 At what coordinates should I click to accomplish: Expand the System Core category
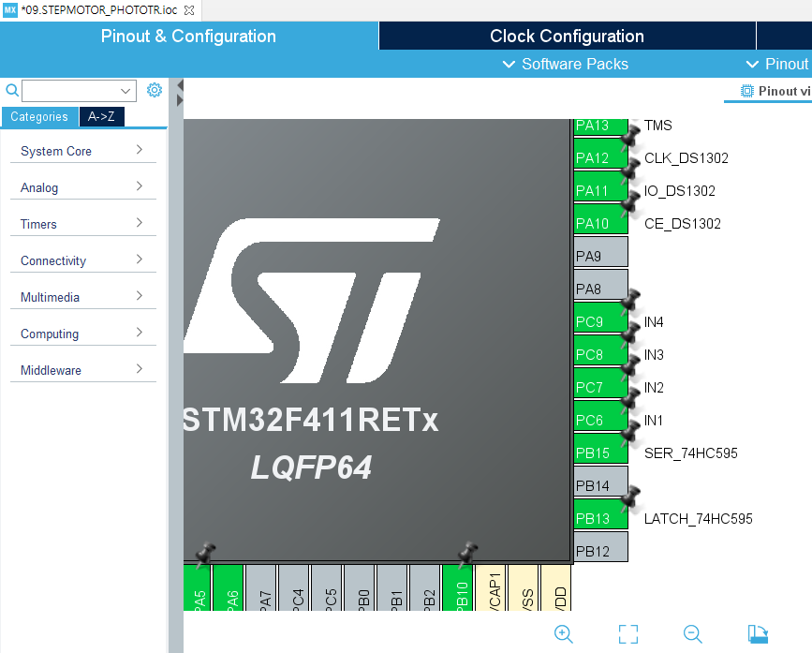coord(82,151)
